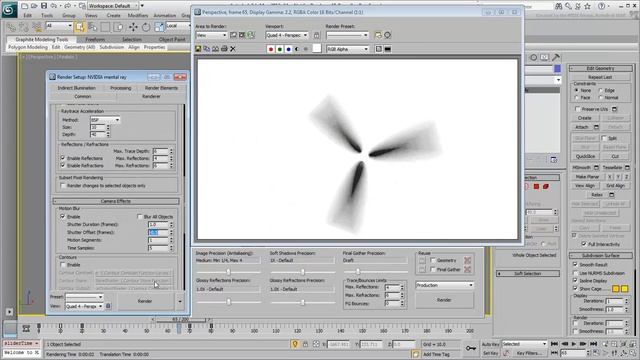640x360 pixels.
Task: Choose the Select and Scale tool
Action: point(159,27)
